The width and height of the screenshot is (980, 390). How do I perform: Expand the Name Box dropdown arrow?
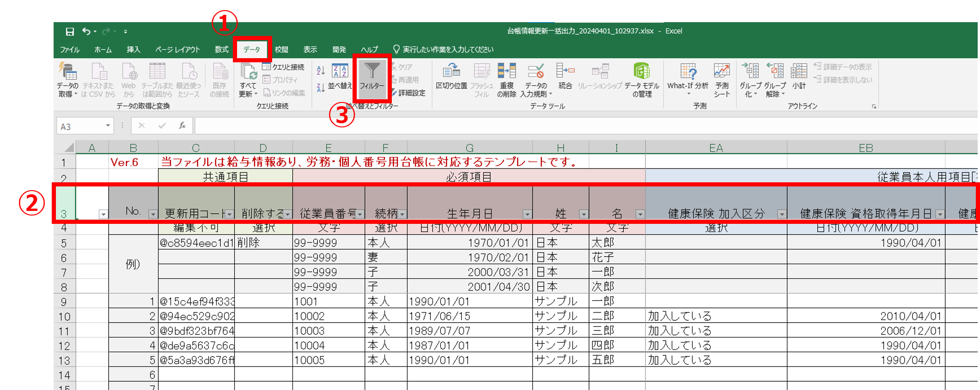108,126
